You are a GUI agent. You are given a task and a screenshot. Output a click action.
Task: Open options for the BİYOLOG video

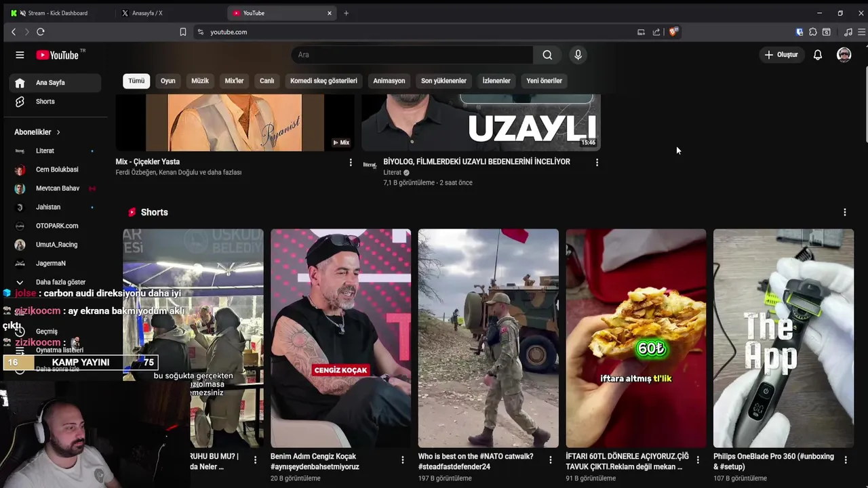point(597,163)
